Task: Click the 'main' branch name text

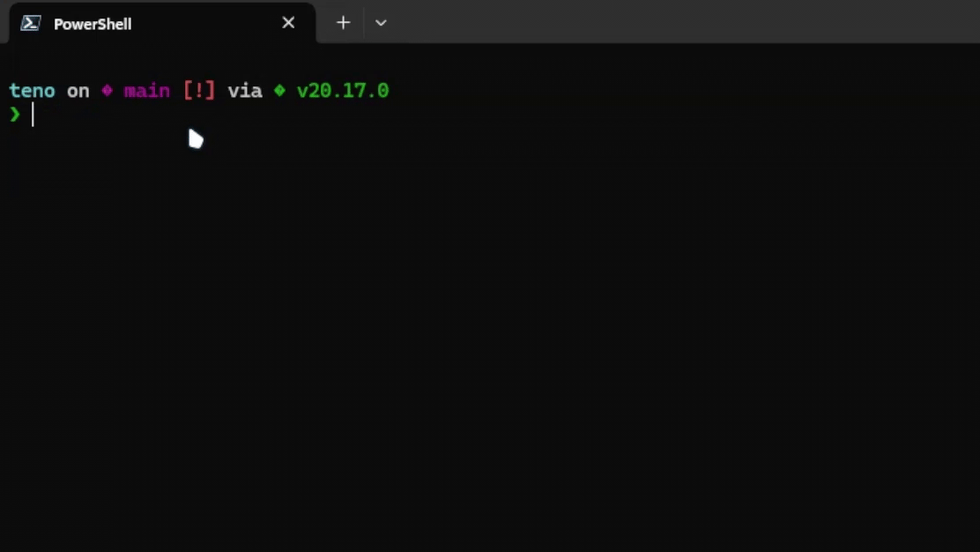Action: coord(147,92)
